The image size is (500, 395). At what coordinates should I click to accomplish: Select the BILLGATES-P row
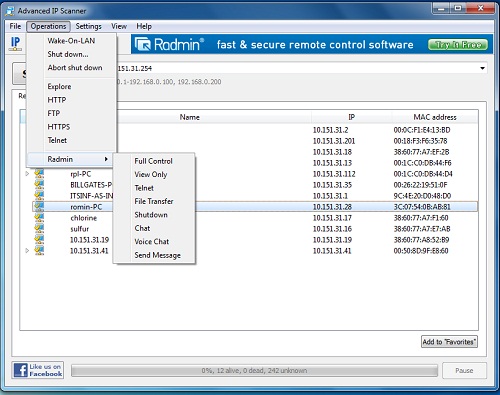pos(255,185)
